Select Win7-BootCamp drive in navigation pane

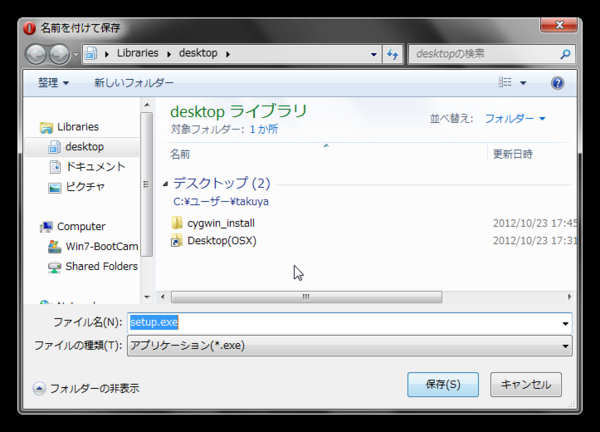click(x=102, y=246)
